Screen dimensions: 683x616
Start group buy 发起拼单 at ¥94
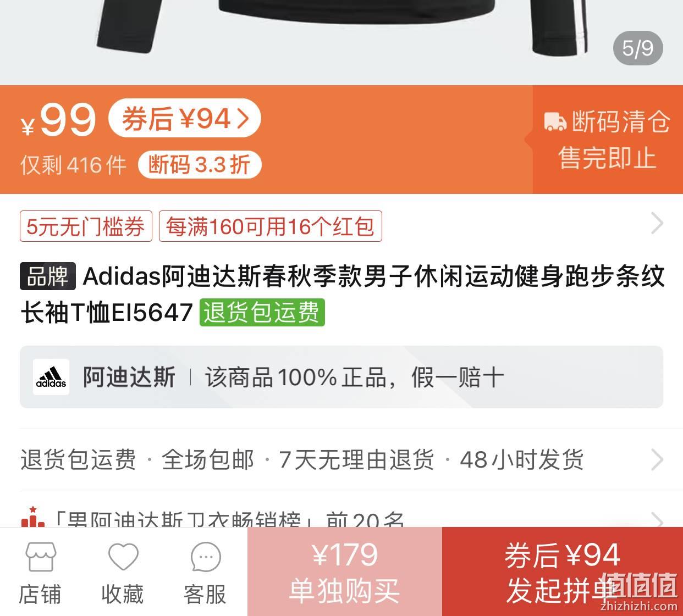pyautogui.click(x=563, y=571)
